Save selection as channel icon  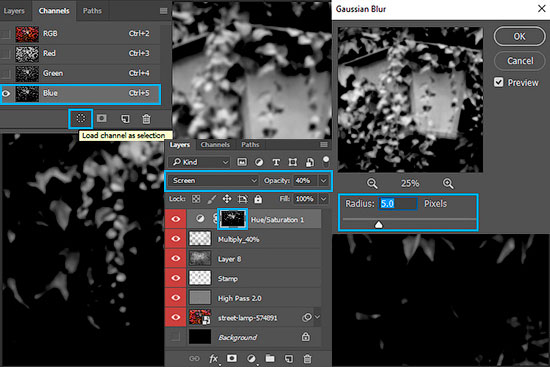tap(102, 118)
